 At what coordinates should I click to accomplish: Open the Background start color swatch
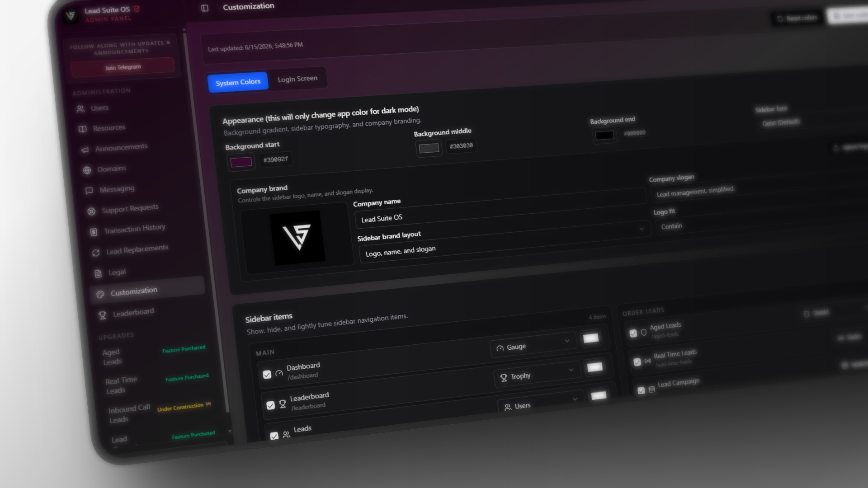point(241,162)
